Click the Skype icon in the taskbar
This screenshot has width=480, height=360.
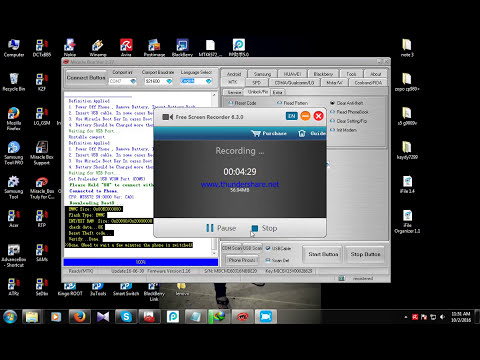coord(126,317)
